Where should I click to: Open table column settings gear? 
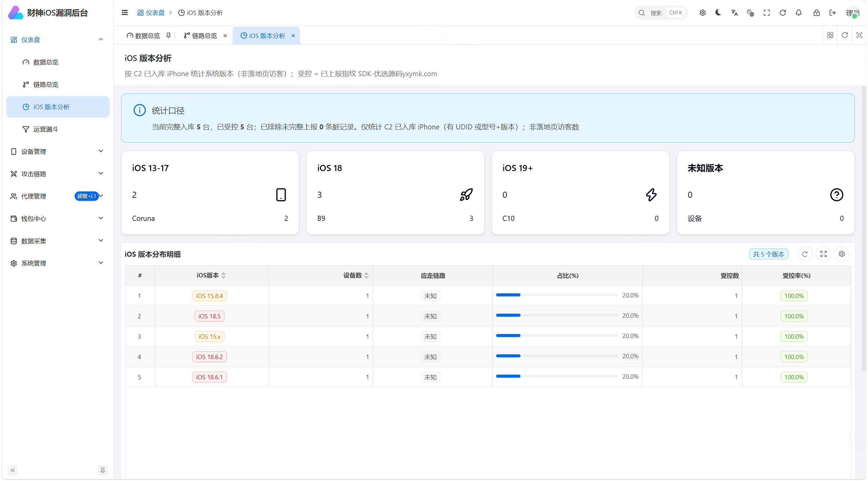pyautogui.click(x=842, y=254)
